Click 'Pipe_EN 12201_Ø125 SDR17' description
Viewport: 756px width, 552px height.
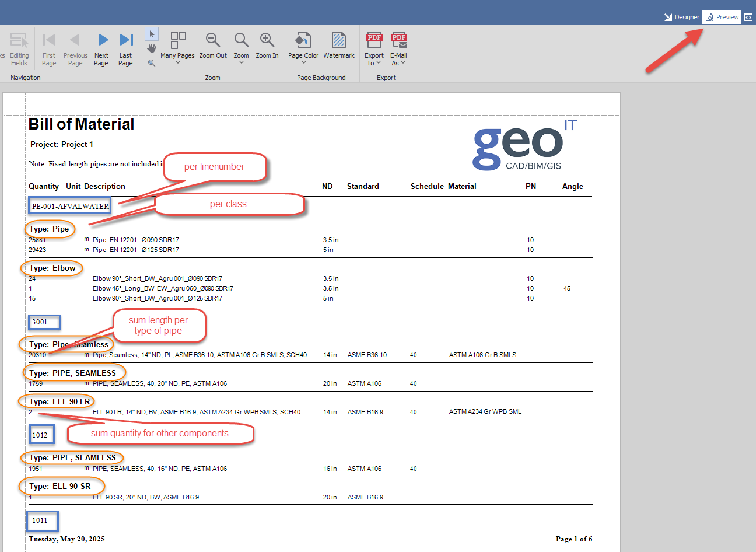136,250
